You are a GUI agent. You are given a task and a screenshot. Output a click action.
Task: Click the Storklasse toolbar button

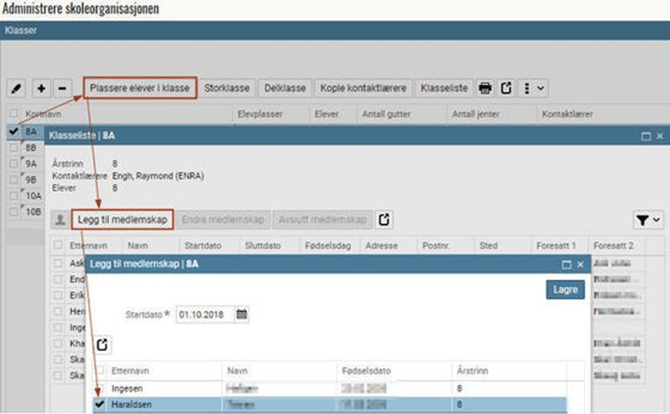[x=227, y=88]
